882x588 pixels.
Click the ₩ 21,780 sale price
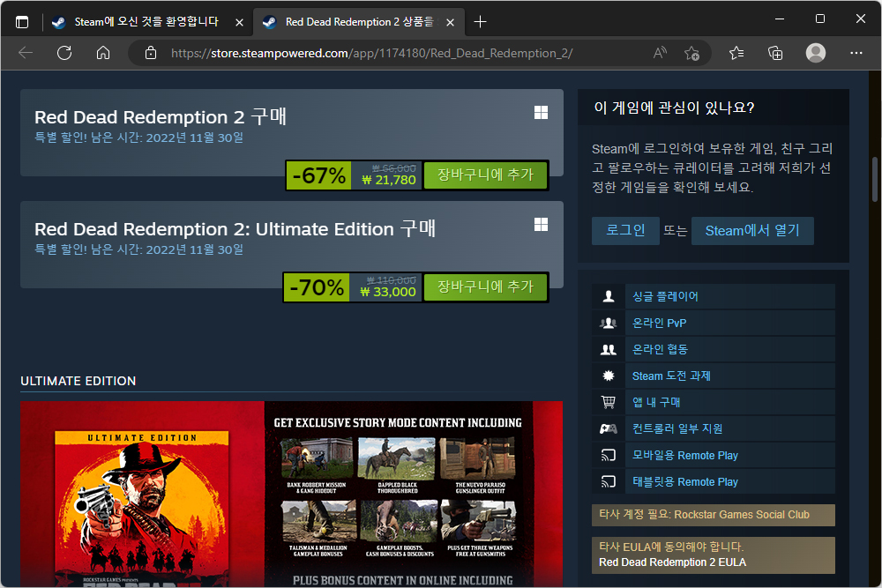[x=389, y=180]
